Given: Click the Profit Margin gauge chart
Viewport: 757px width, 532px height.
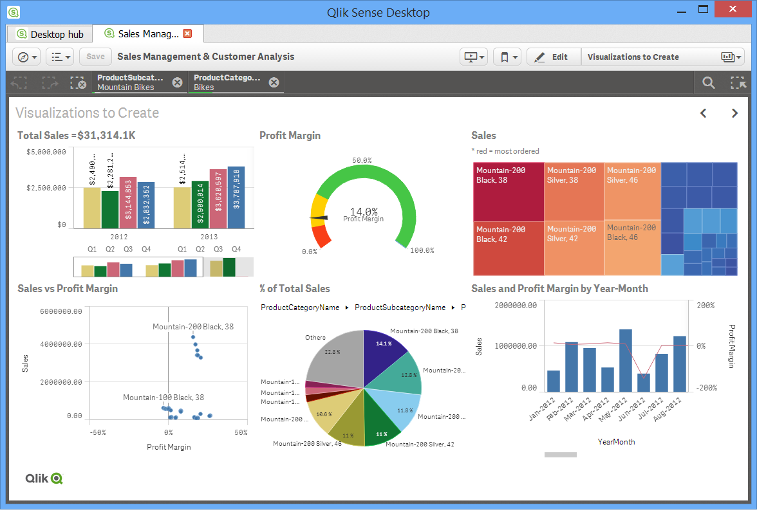Looking at the screenshot, I should point(363,207).
